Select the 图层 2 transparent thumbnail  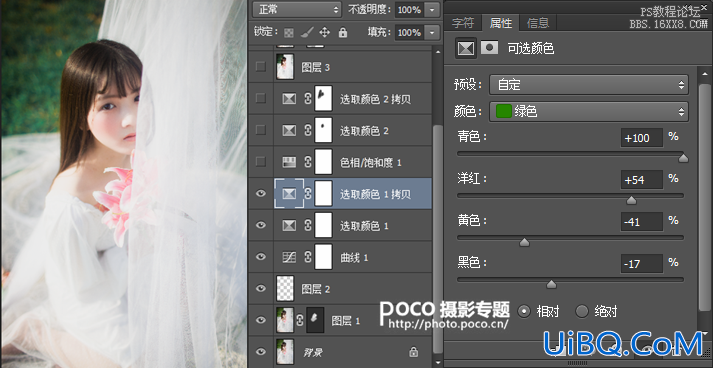285,288
